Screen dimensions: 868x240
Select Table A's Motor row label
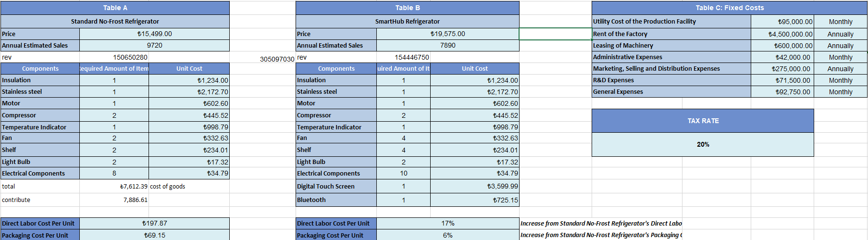[x=40, y=103]
